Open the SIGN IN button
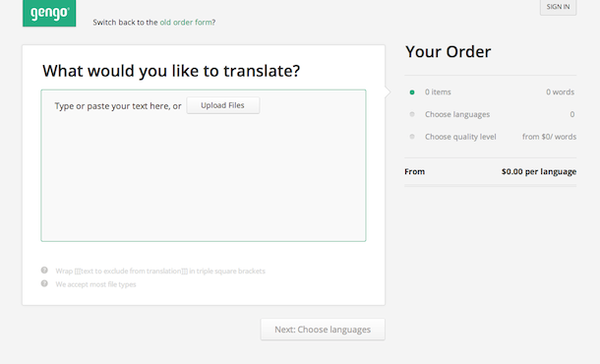 [x=558, y=7]
